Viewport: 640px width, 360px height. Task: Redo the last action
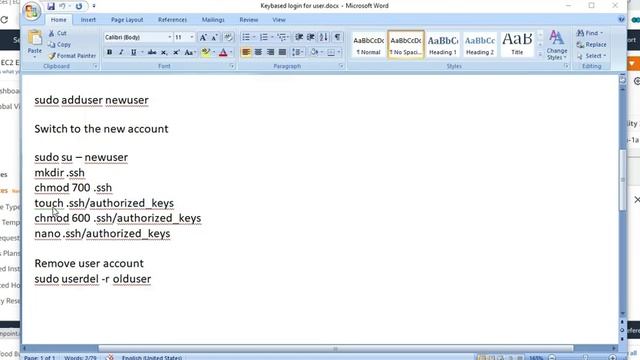(x=79, y=6)
